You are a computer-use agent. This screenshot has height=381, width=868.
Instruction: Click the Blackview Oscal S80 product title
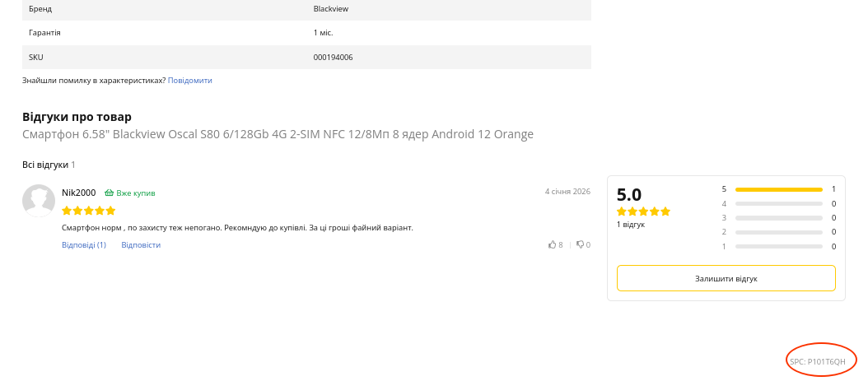(278, 134)
